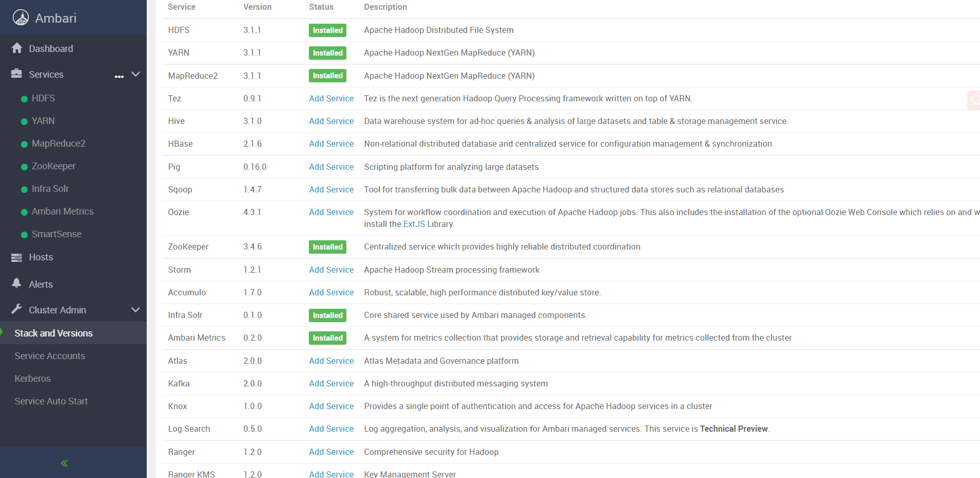This screenshot has height=478, width=980.
Task: Open Dashboard via the home icon
Action: [17, 48]
